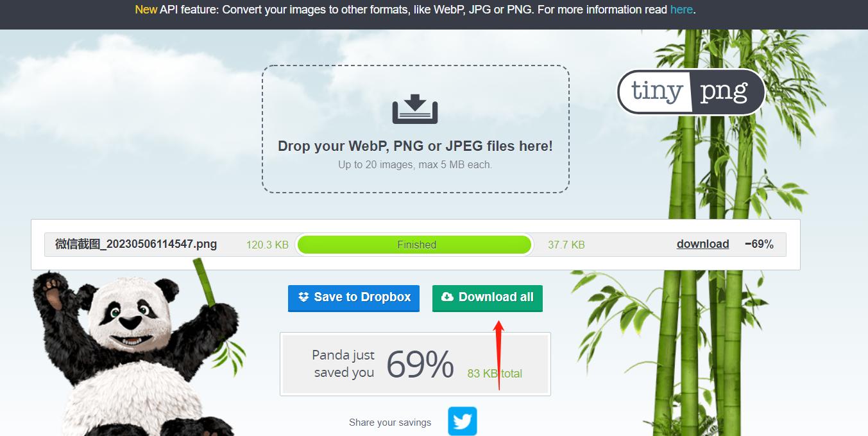The image size is (868, 436).
Task: Click the tinypng logo badge
Action: coord(691,92)
